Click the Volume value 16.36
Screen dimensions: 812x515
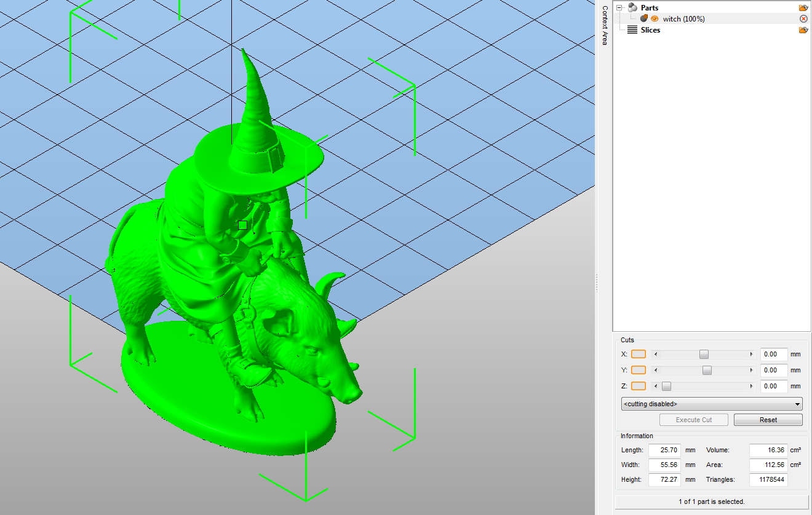pyautogui.click(x=768, y=450)
